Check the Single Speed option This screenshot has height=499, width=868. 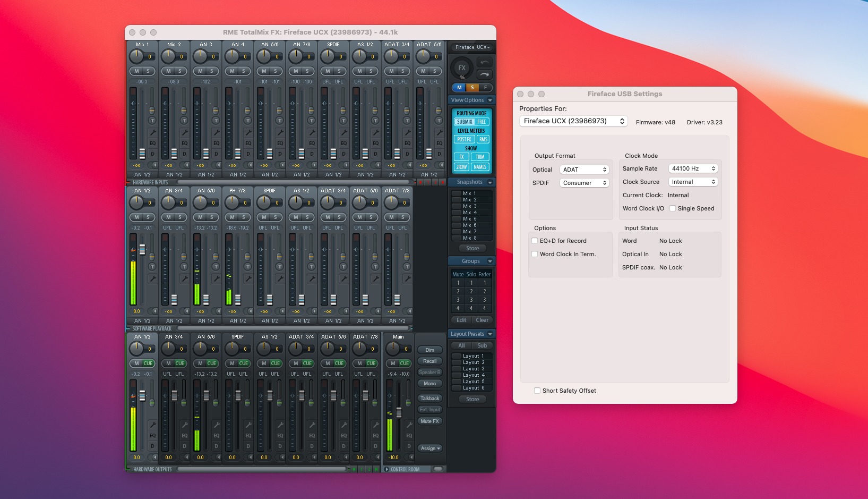pos(673,208)
